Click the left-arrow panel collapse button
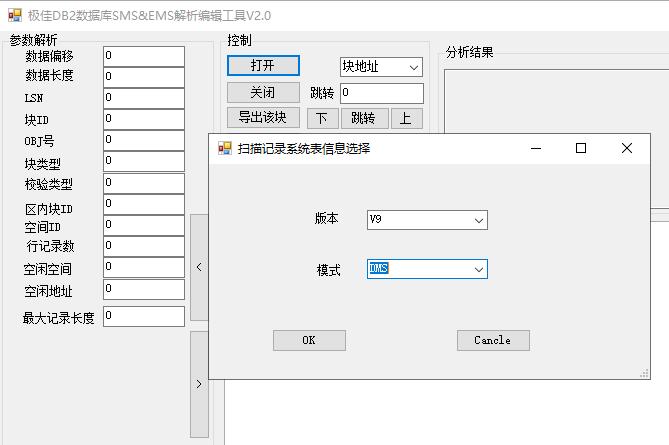The image size is (669, 445). [199, 267]
